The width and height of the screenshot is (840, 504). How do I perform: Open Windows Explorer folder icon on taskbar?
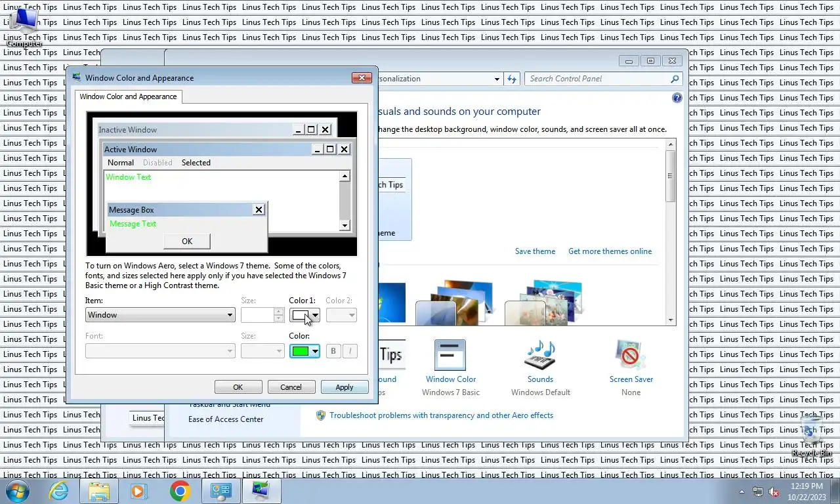(x=99, y=491)
